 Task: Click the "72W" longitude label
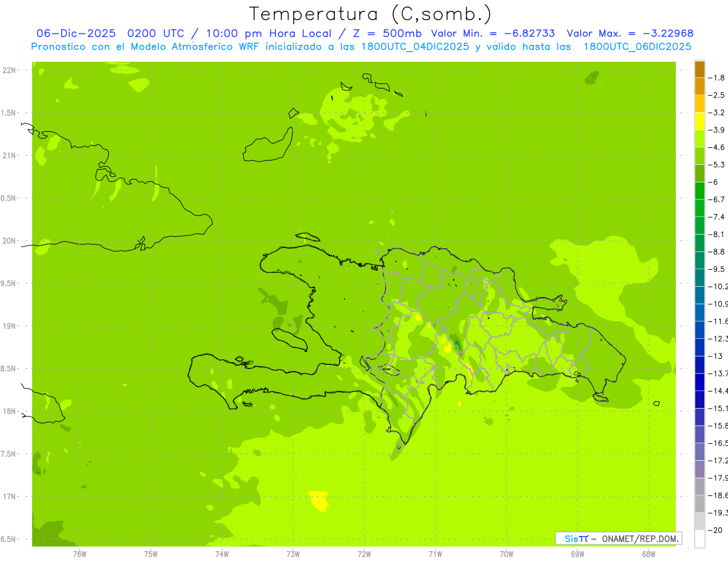364,554
